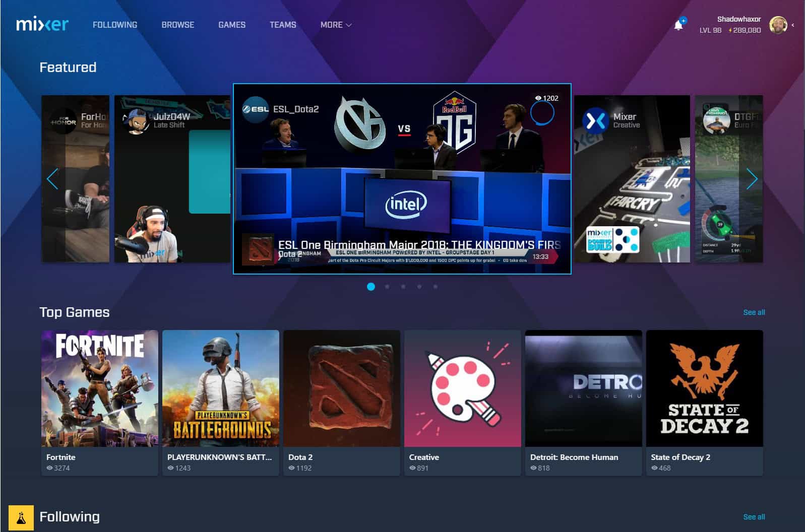Click the loading circle on featured stream
The image size is (805, 532).
point(542,113)
